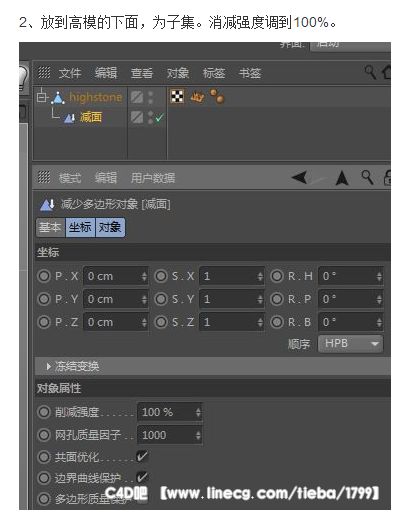Toggle the 削减强度 animation dot
Screen dimensions: 405x510
[x=44, y=412]
